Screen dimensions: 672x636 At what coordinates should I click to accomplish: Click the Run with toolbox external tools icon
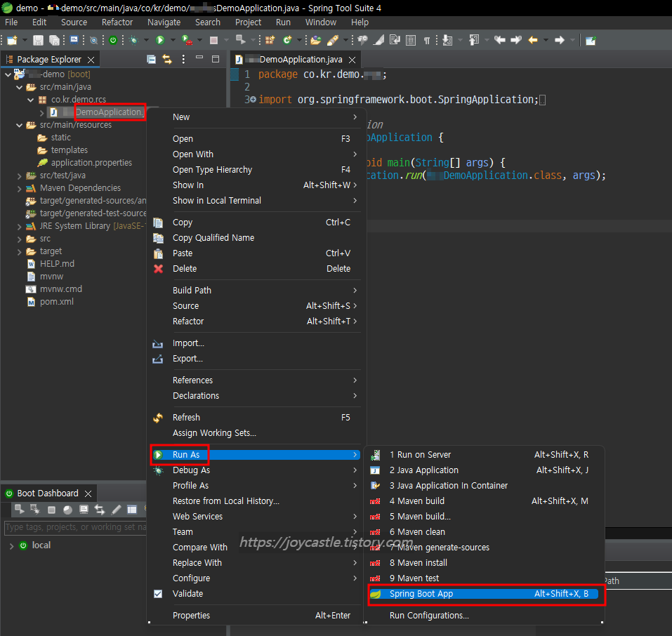click(187, 40)
